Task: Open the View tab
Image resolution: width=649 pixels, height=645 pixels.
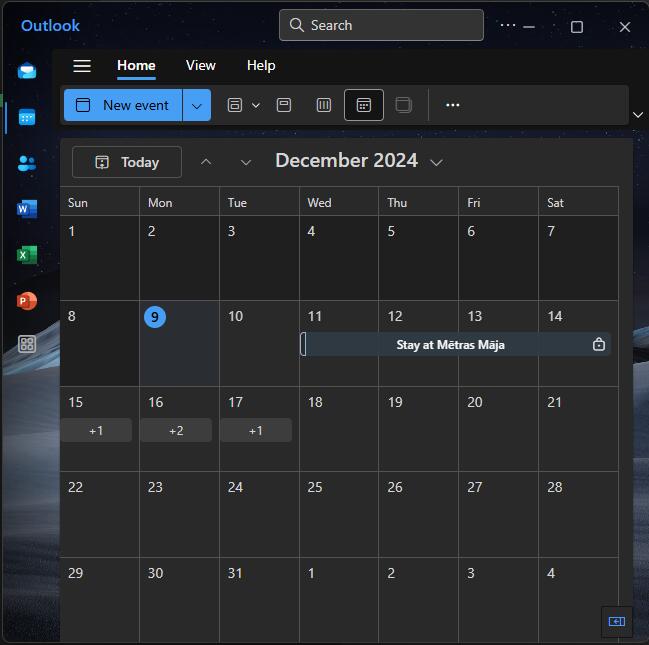Action: (x=200, y=65)
